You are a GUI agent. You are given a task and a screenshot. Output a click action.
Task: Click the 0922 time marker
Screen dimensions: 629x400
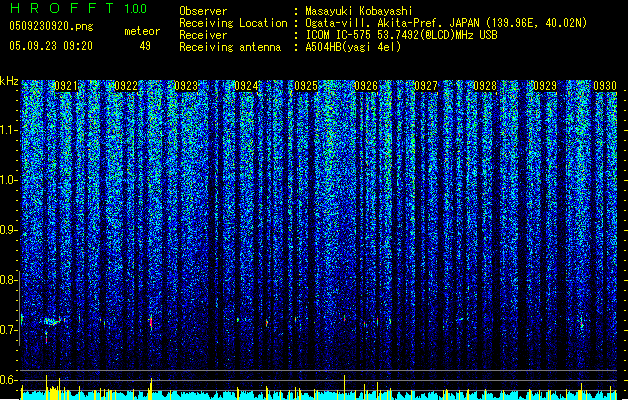tap(126, 86)
